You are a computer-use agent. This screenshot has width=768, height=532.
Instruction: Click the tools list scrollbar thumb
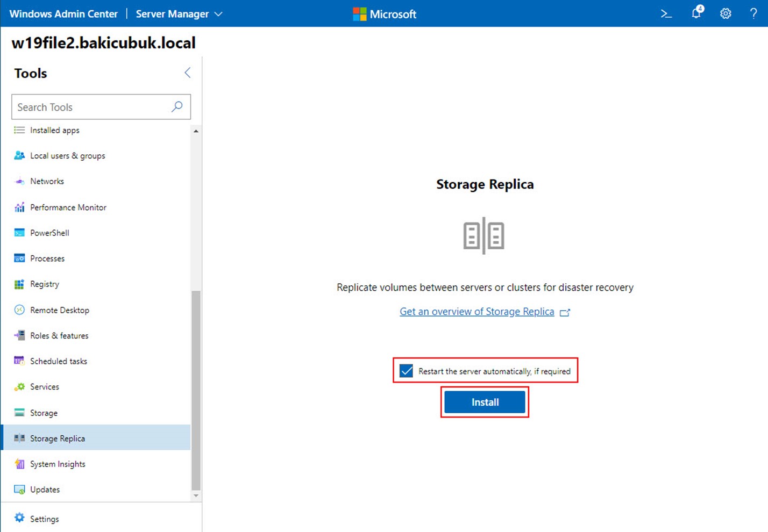(x=196, y=390)
